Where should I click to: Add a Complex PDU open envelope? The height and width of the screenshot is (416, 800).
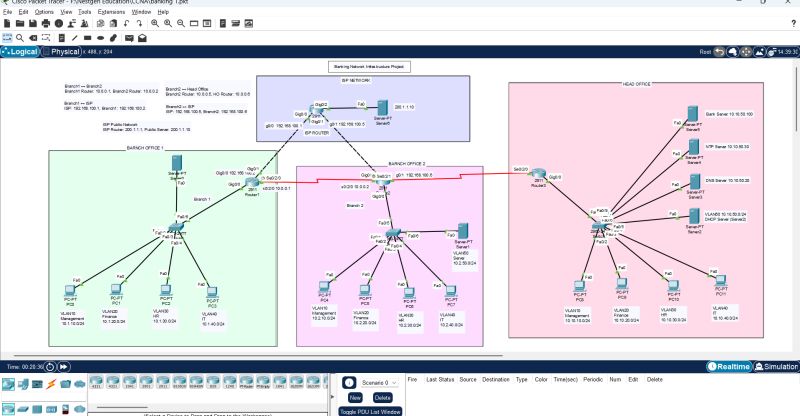pyautogui.click(x=142, y=38)
